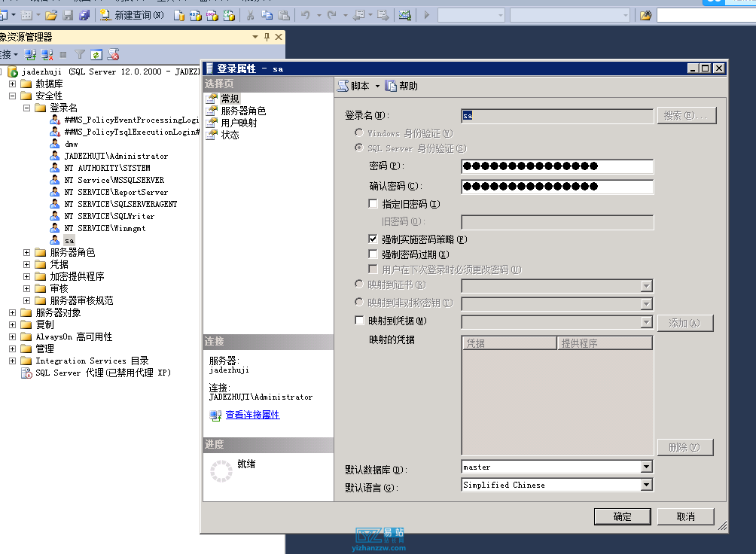756x554 pixels.
Task: Open the 默认语言 dropdown showing Simplified Chinese
Action: pyautogui.click(x=646, y=484)
